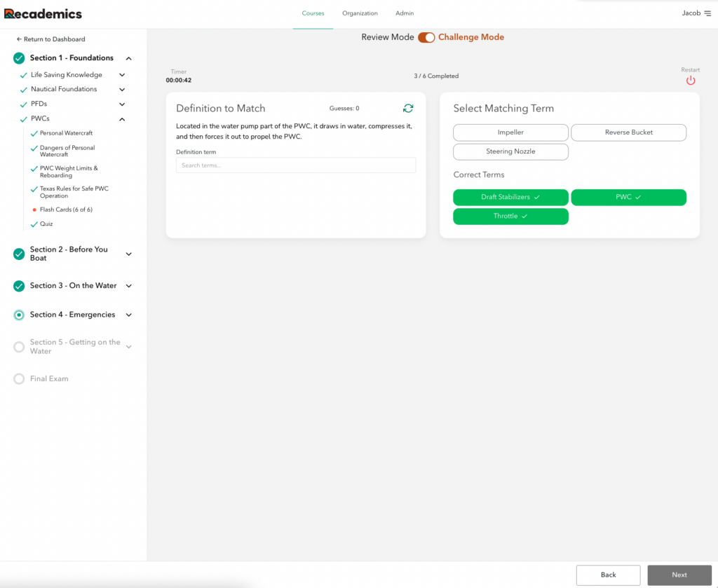
Task: Follow the Return to Dashboard link
Action: [50, 39]
